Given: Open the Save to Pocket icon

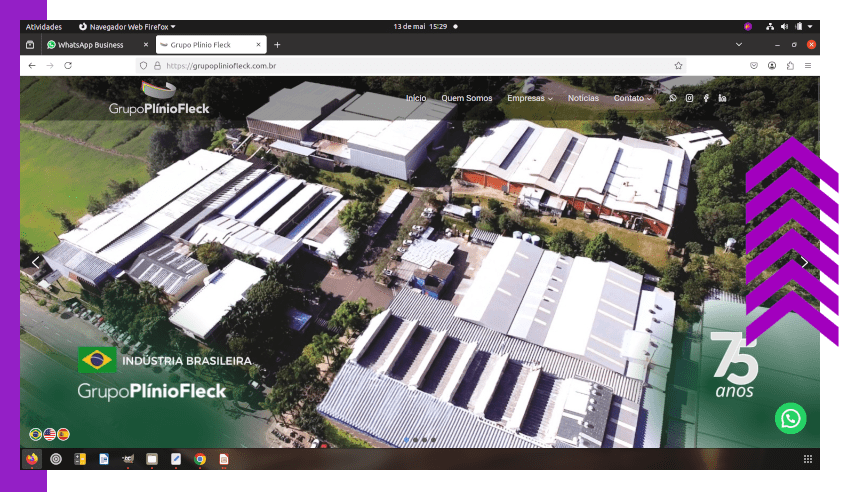Looking at the screenshot, I should click(754, 65).
